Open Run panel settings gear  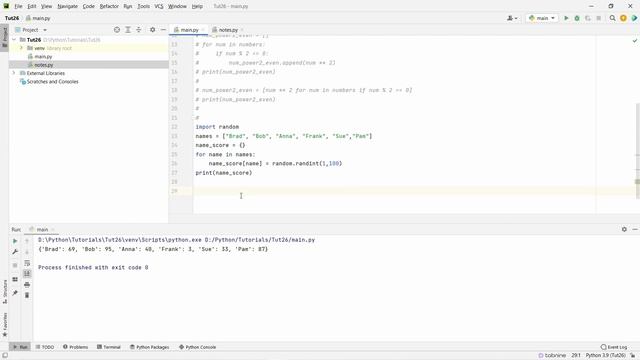point(624,229)
